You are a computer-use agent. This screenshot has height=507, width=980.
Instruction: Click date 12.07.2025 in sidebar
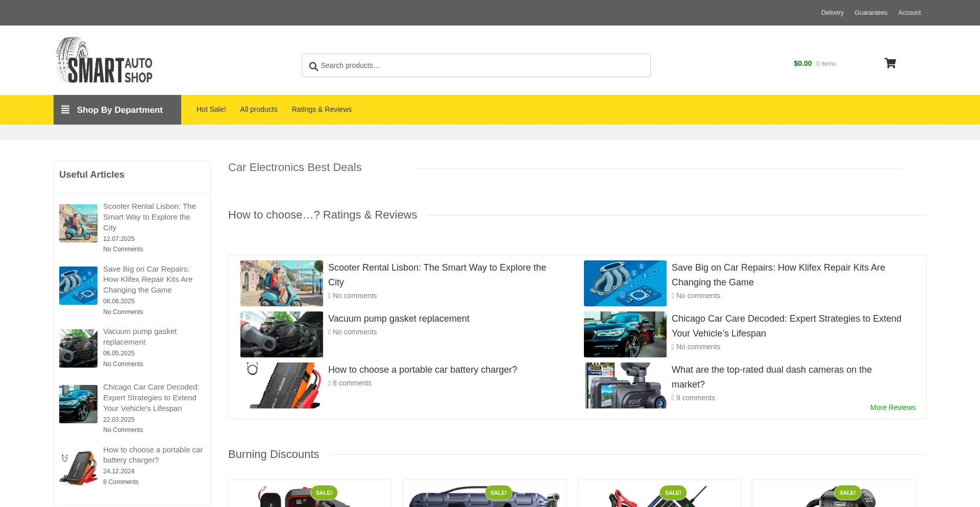[x=119, y=239]
